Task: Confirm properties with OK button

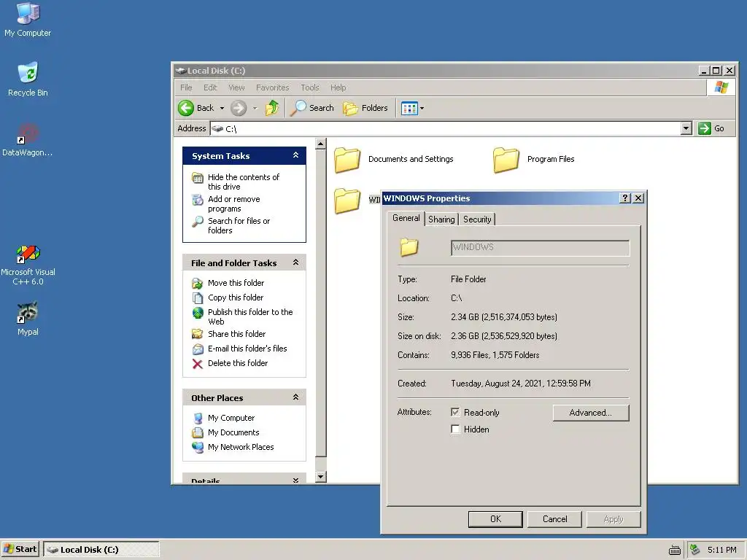Action: pyautogui.click(x=495, y=519)
